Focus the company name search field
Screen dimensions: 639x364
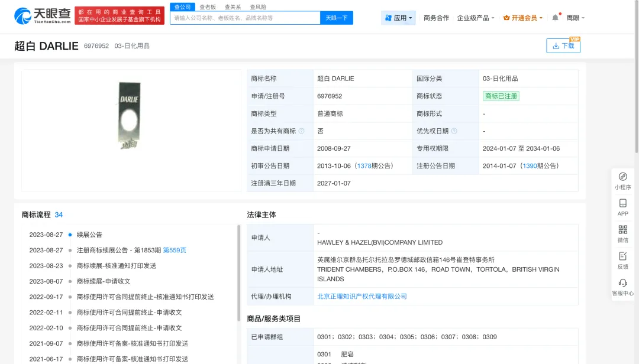(x=245, y=18)
